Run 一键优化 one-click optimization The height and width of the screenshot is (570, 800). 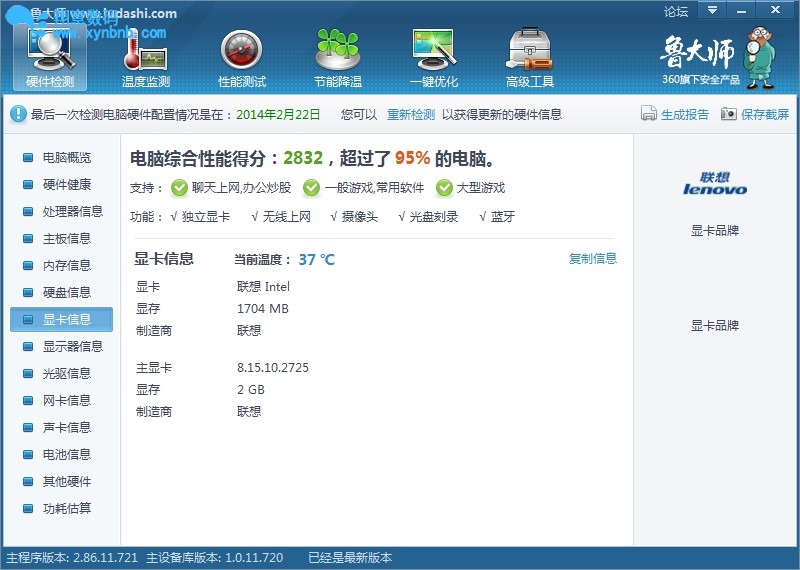[434, 57]
